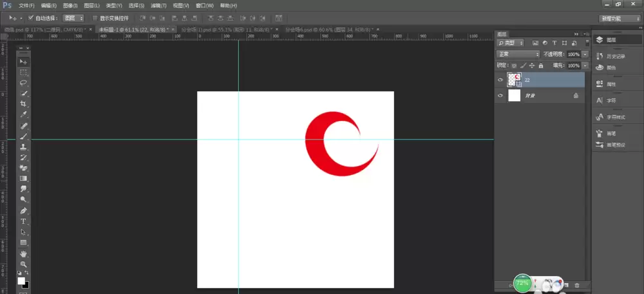Open the 编辑(E) menu
The image size is (644, 294).
point(49,6)
